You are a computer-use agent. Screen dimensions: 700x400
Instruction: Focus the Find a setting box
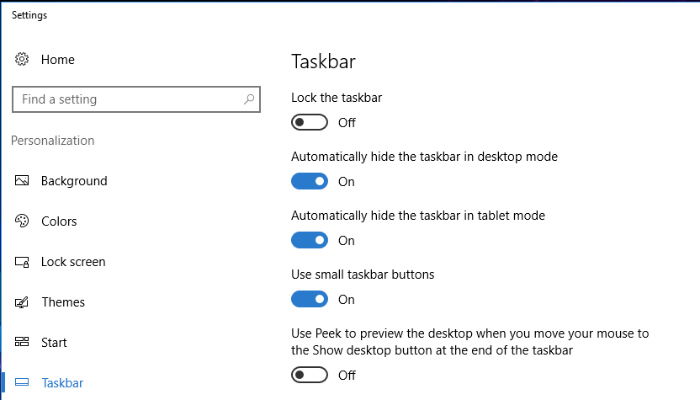(136, 99)
